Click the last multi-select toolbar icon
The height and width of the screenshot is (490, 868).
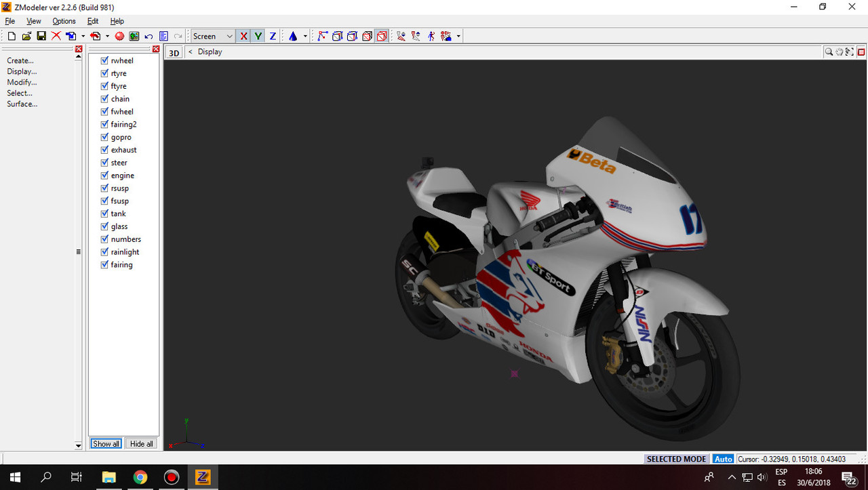click(446, 36)
